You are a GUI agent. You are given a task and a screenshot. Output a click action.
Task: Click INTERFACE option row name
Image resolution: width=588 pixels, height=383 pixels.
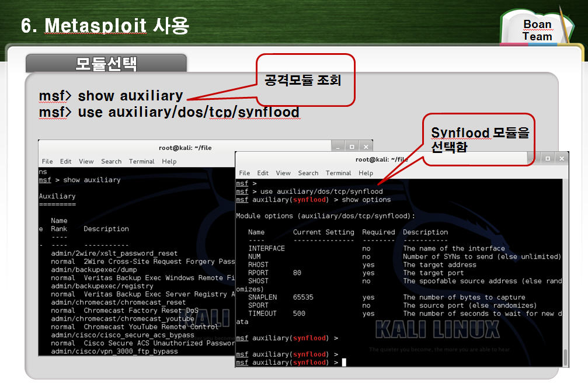click(x=267, y=248)
